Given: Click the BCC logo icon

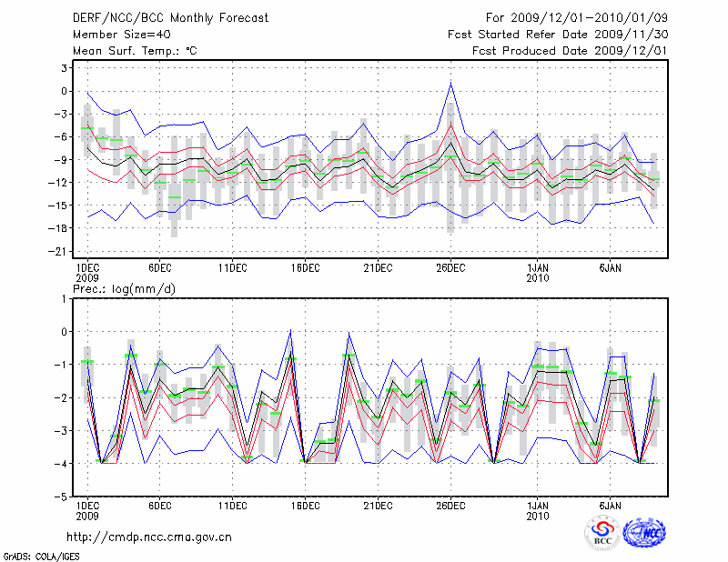Looking at the screenshot, I should click(x=602, y=532).
